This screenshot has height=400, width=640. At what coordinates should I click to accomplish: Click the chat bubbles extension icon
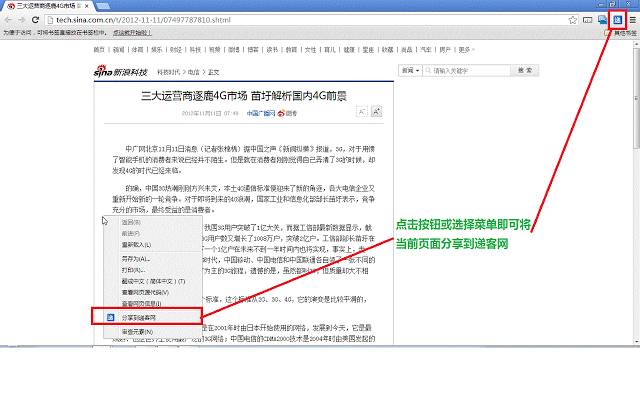[602, 20]
